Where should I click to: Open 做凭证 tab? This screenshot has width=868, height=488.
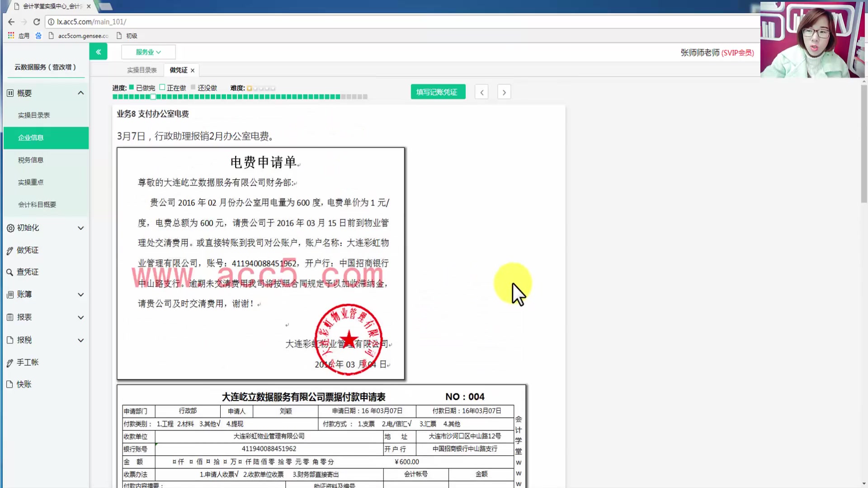click(178, 70)
